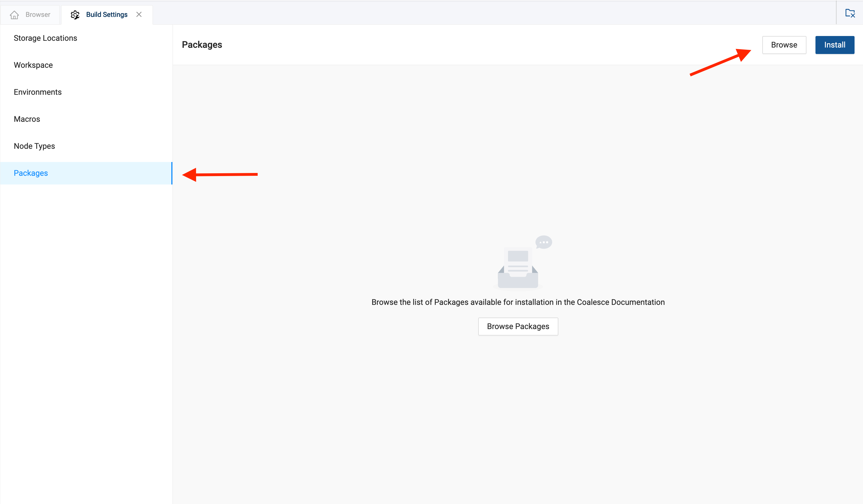Select Node Types in the sidebar
863x504 pixels.
coord(34,146)
